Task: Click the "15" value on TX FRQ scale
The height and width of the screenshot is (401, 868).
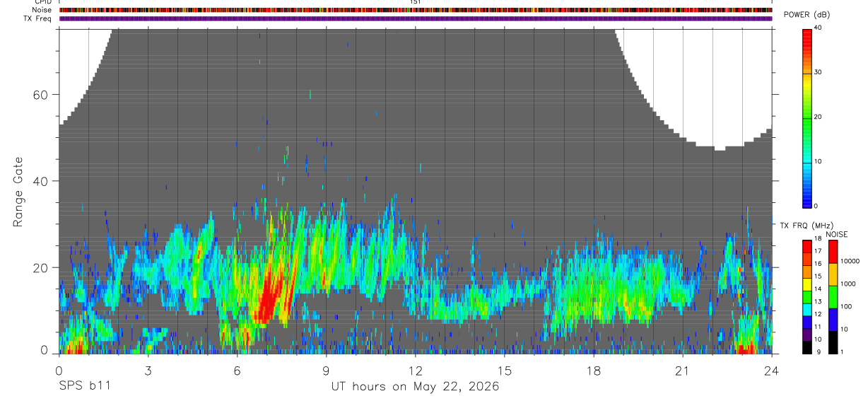Action: click(x=817, y=276)
